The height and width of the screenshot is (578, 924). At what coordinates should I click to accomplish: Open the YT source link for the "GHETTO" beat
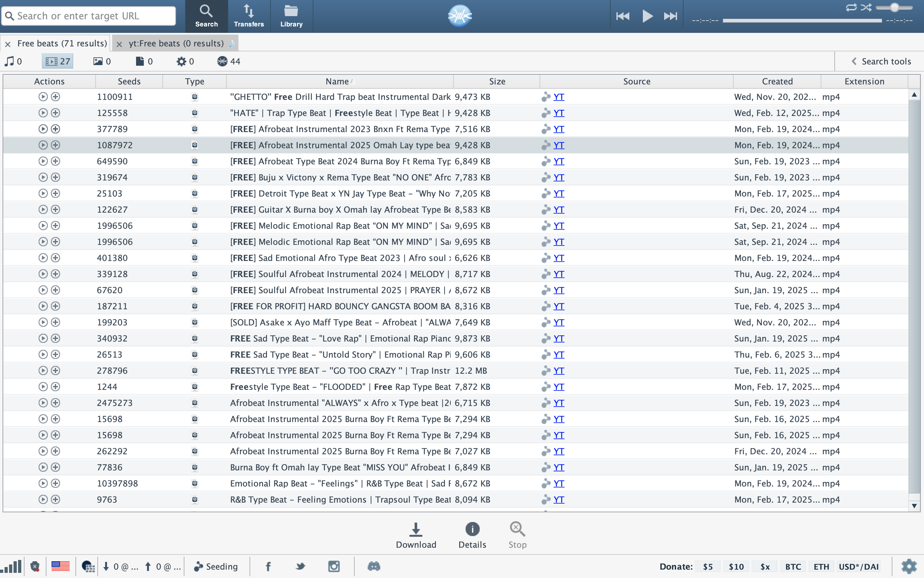[x=559, y=97]
